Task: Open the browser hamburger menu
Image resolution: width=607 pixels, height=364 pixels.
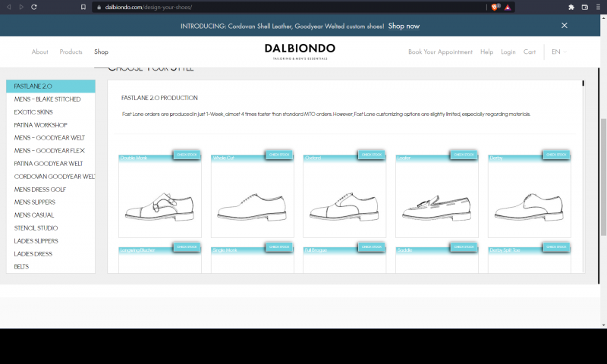Action: 598,7
